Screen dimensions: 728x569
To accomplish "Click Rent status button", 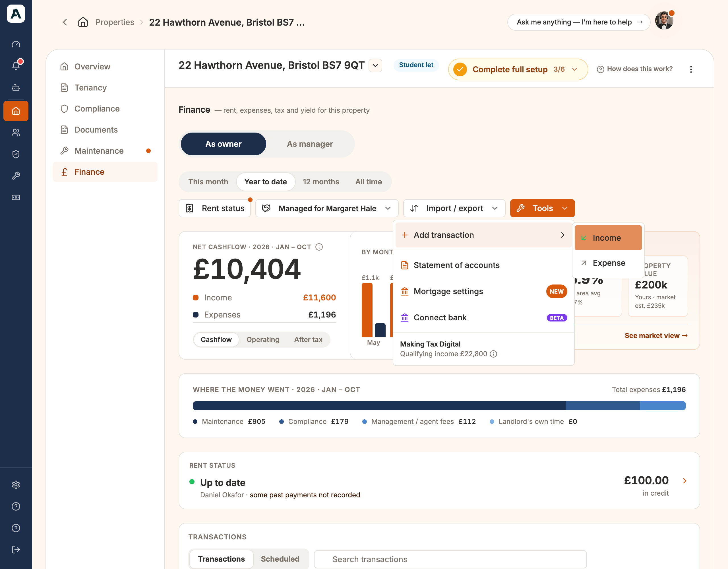I will coord(215,209).
